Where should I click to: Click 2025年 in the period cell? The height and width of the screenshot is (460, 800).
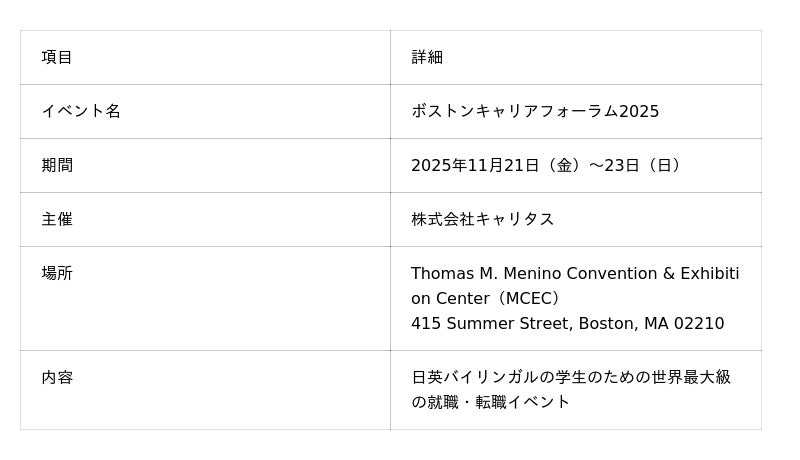(x=438, y=165)
